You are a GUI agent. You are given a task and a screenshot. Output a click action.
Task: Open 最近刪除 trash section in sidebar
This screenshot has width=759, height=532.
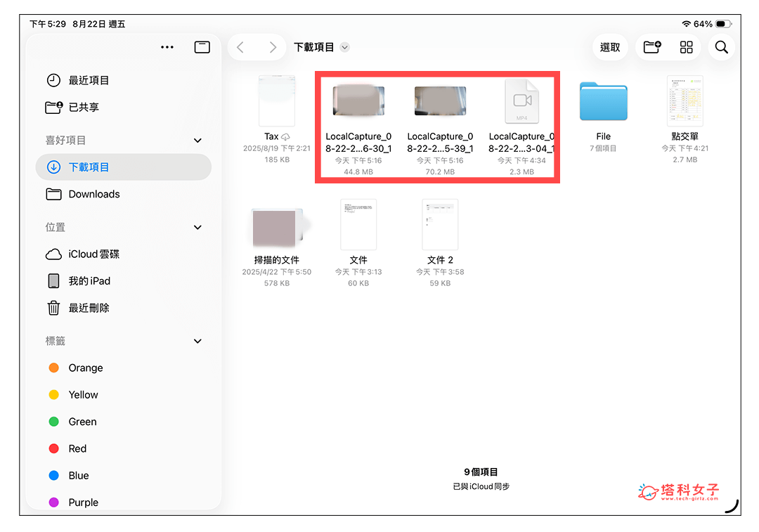pos(92,308)
